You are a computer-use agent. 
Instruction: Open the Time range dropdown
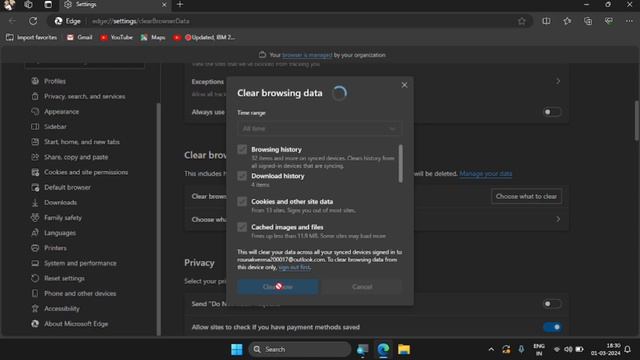coord(319,129)
